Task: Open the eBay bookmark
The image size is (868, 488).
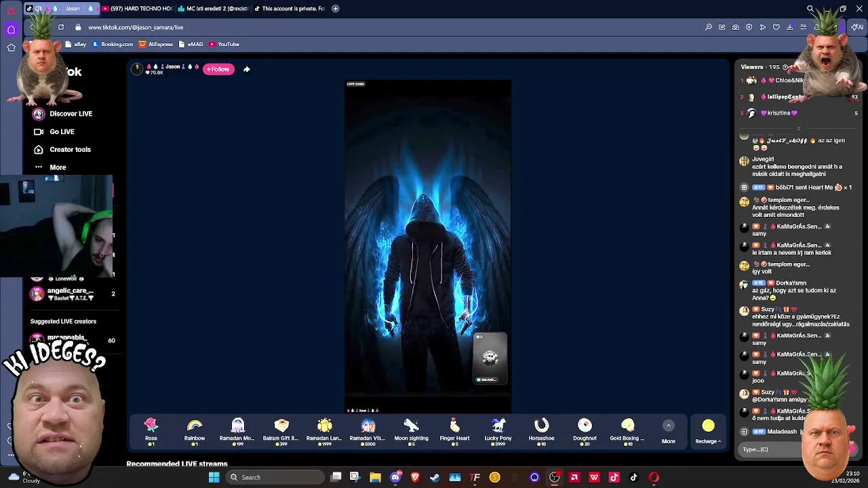Action: (x=76, y=44)
